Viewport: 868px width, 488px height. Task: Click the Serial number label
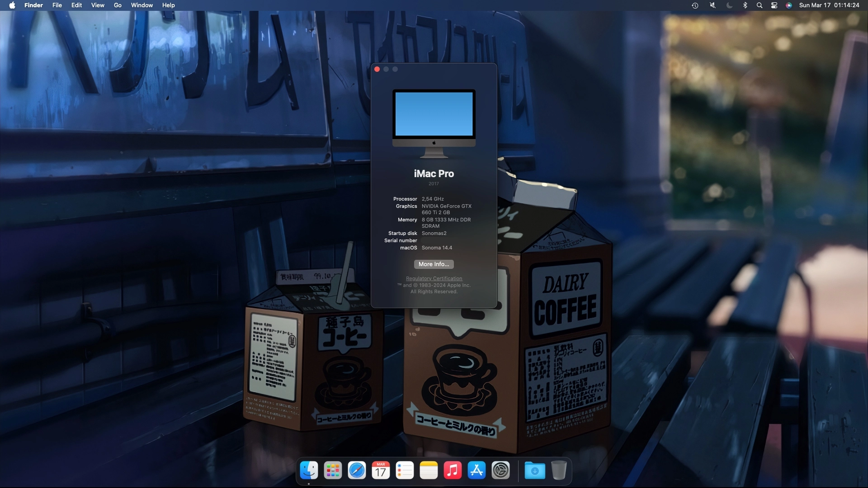[401, 240]
